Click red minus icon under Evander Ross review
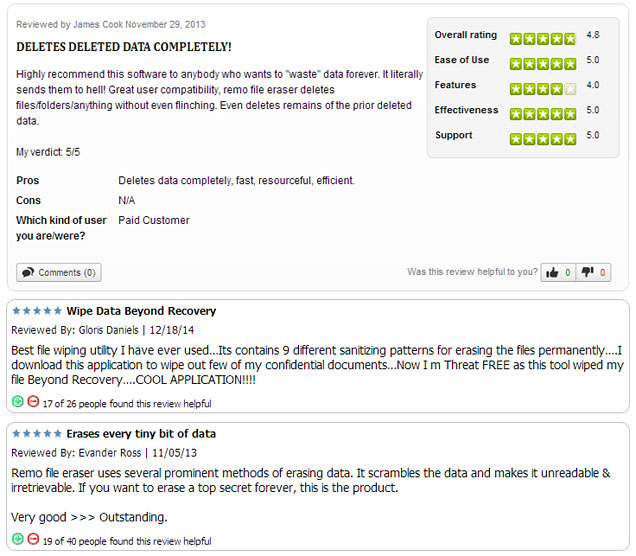Viewport: 636px width, 556px height. (33, 539)
